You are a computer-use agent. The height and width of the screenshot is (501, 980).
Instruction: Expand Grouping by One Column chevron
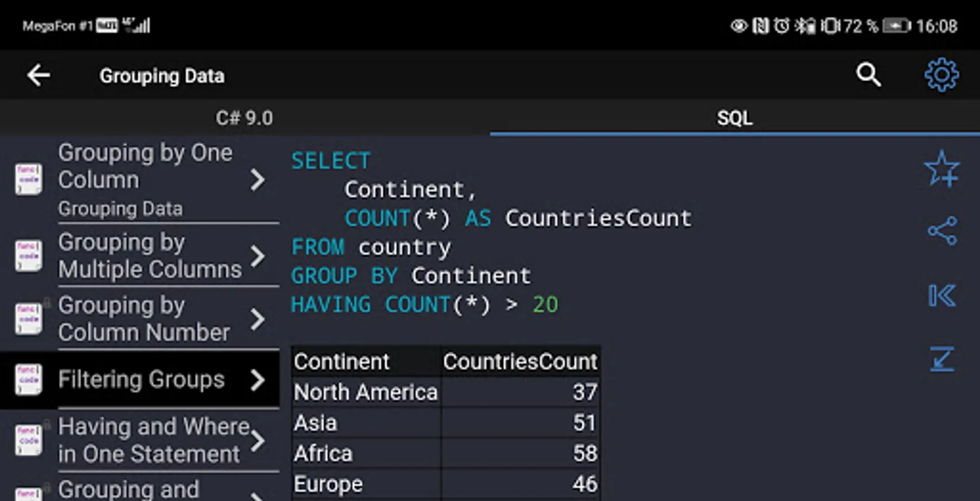pos(257,180)
